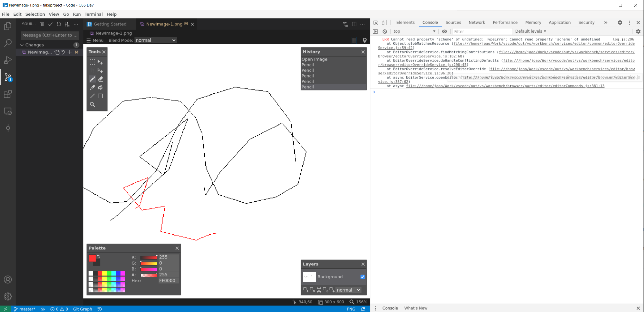Select the rectangular selection tool
The image size is (644, 312).
tap(92, 62)
